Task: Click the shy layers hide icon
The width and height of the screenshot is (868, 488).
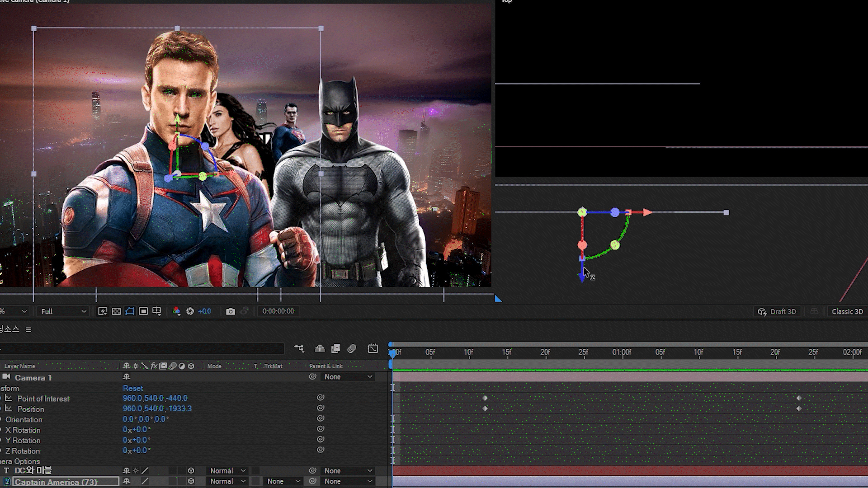Action: tap(320, 348)
